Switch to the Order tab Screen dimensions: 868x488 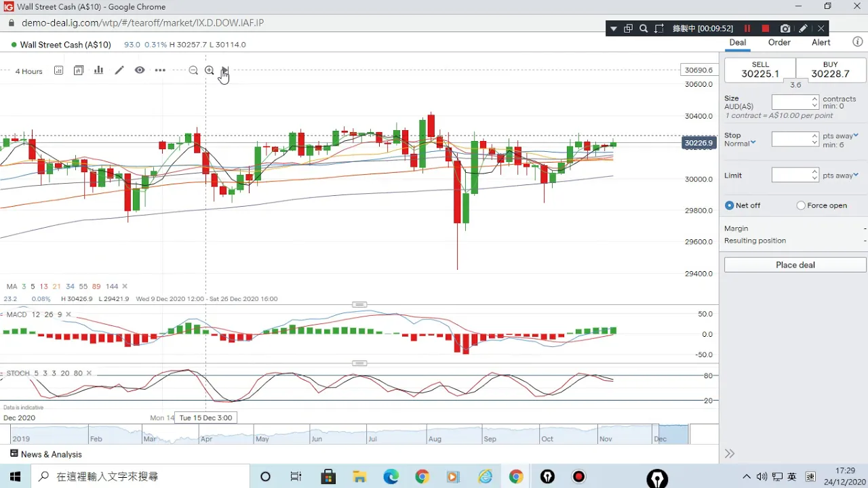click(x=779, y=42)
